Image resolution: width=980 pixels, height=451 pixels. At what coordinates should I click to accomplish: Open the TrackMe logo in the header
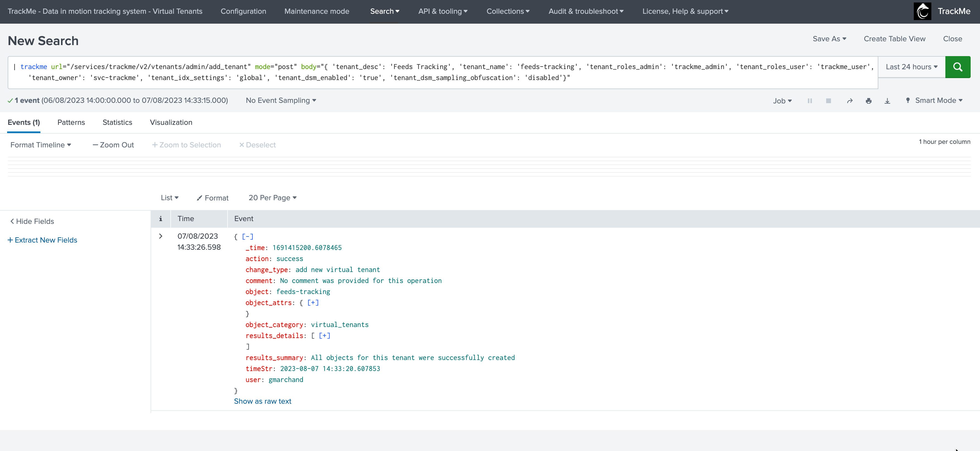point(922,12)
